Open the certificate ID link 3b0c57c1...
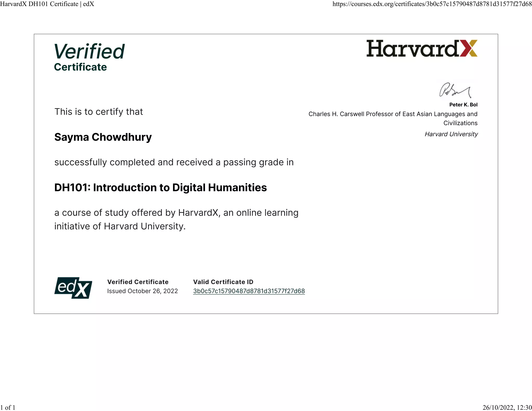This screenshot has width=532, height=411. (249, 291)
